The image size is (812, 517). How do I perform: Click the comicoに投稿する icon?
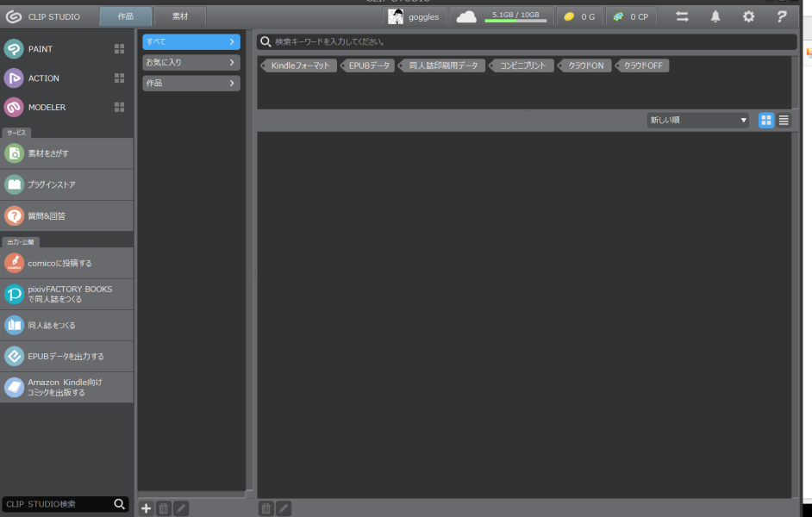[x=14, y=263]
